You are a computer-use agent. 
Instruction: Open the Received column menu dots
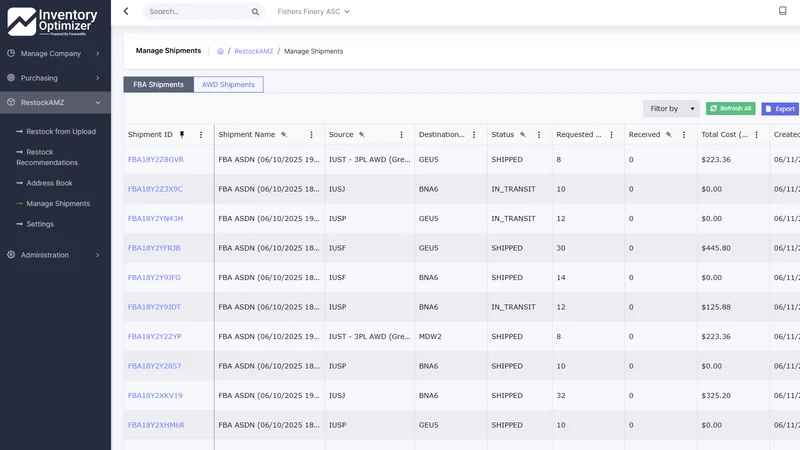pos(684,135)
